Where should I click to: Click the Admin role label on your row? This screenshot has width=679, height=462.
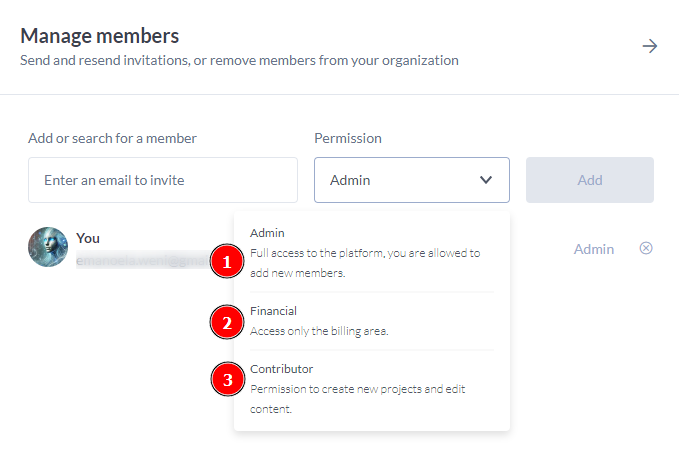[593, 249]
